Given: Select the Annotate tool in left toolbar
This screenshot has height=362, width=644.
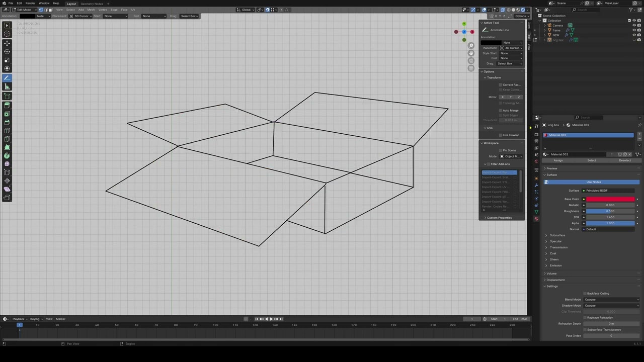Looking at the screenshot, I should click(x=7, y=78).
